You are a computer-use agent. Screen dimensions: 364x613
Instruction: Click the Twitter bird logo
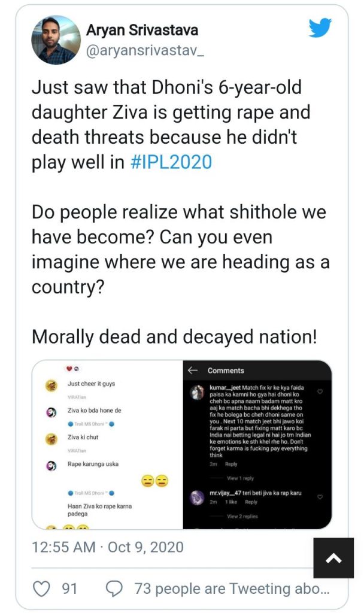coord(320,28)
